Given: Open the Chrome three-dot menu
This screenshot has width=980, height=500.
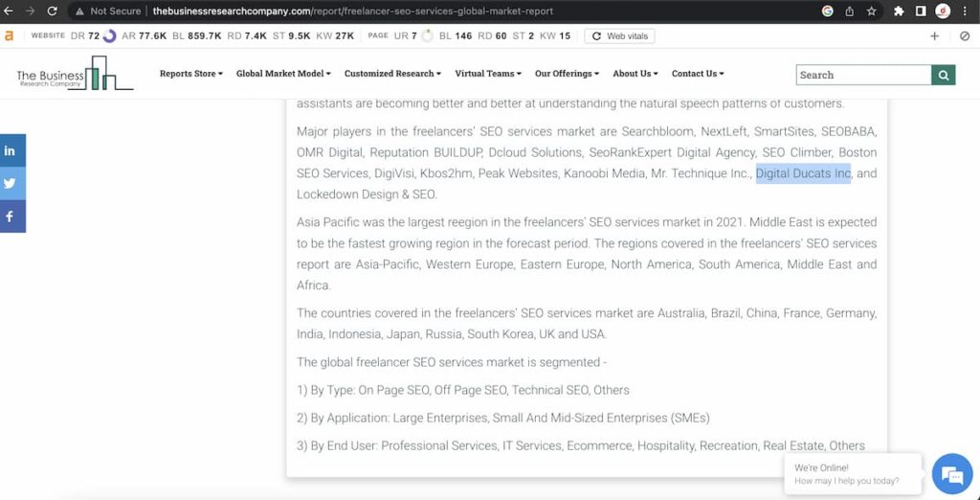Looking at the screenshot, I should tap(966, 11).
